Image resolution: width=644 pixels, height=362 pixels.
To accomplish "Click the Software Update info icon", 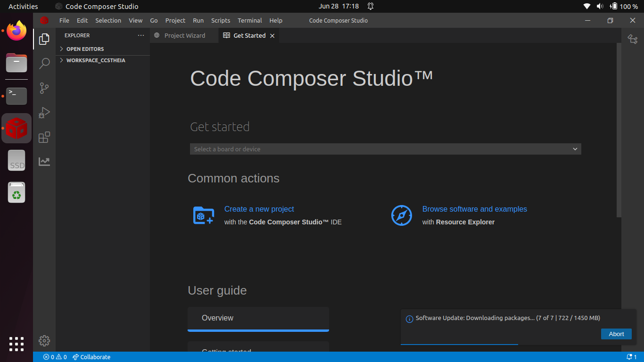I will click(x=409, y=319).
